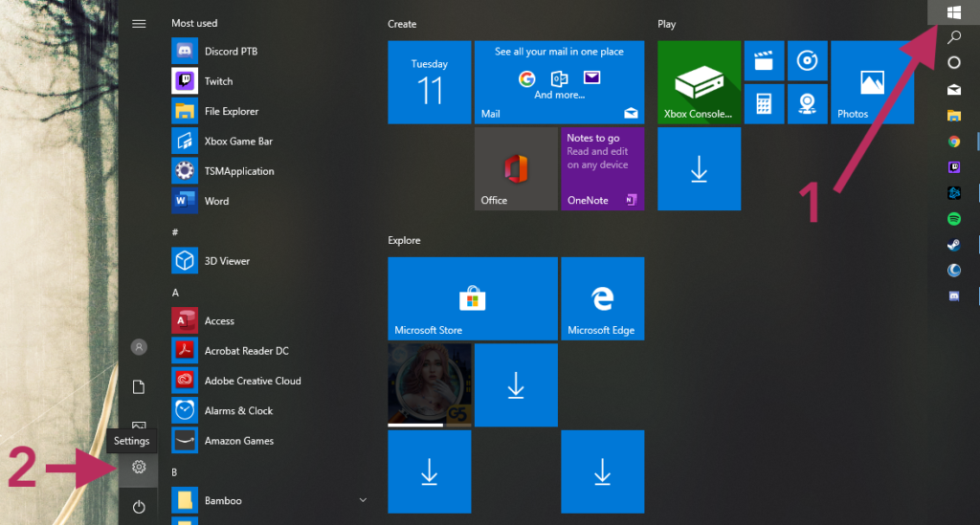Open the user account icon in the left rail

coord(139,347)
